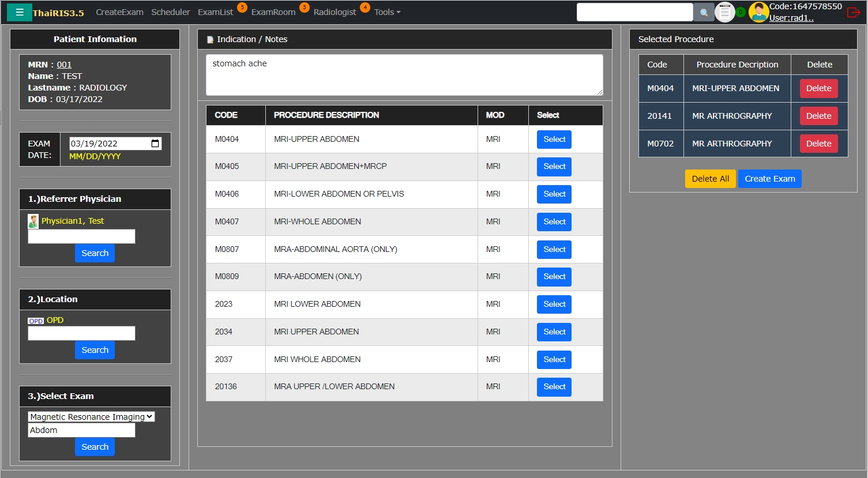The width and height of the screenshot is (868, 478).
Task: Click the green zero counter badge
Action: [741, 12]
